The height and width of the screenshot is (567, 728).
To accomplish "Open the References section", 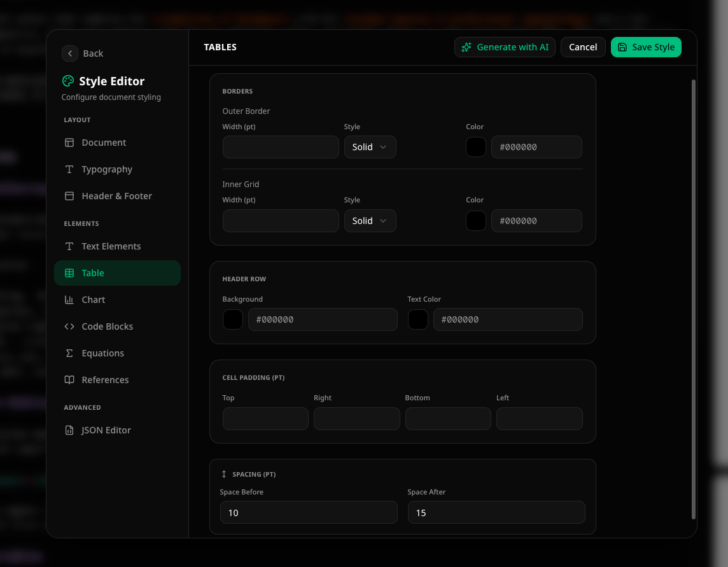I will tap(118, 380).
